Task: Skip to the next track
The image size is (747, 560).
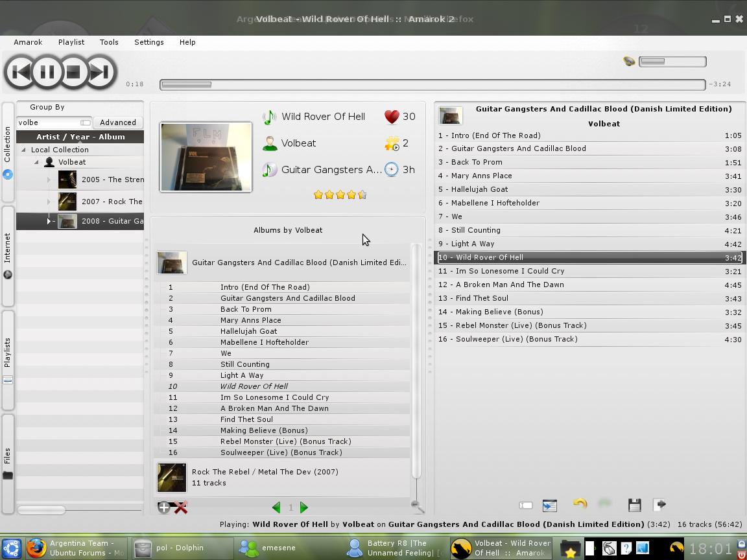Action: tap(100, 72)
